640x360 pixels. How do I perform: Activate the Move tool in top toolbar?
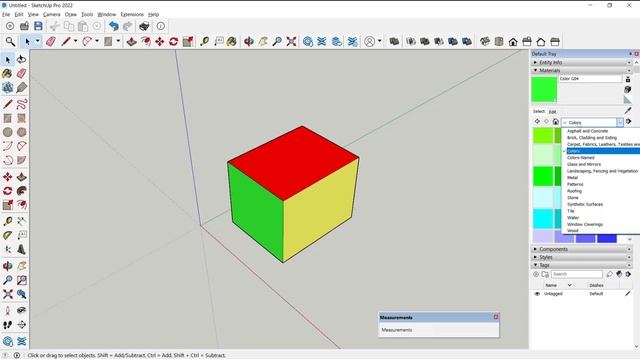160,41
